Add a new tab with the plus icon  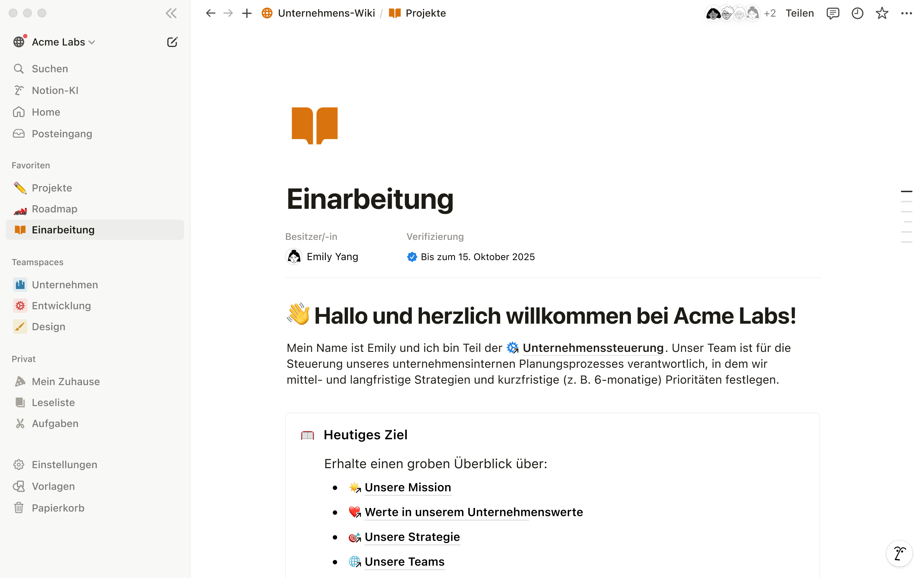247,13
